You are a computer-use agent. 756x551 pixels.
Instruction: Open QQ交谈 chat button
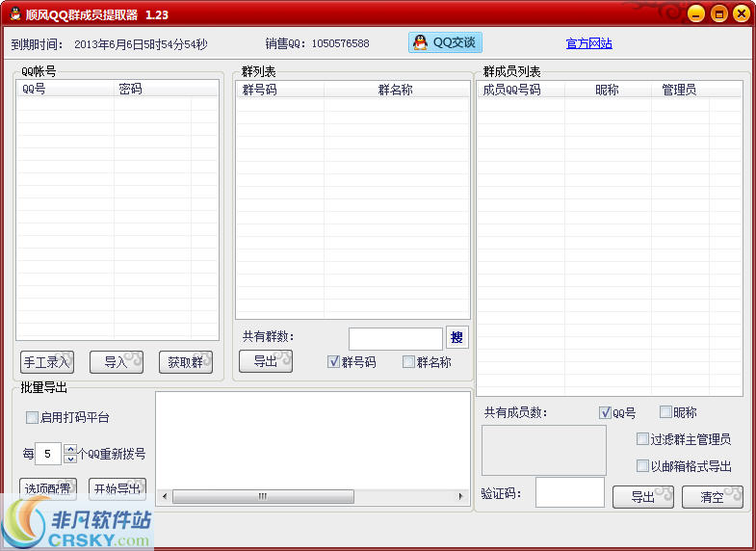445,42
